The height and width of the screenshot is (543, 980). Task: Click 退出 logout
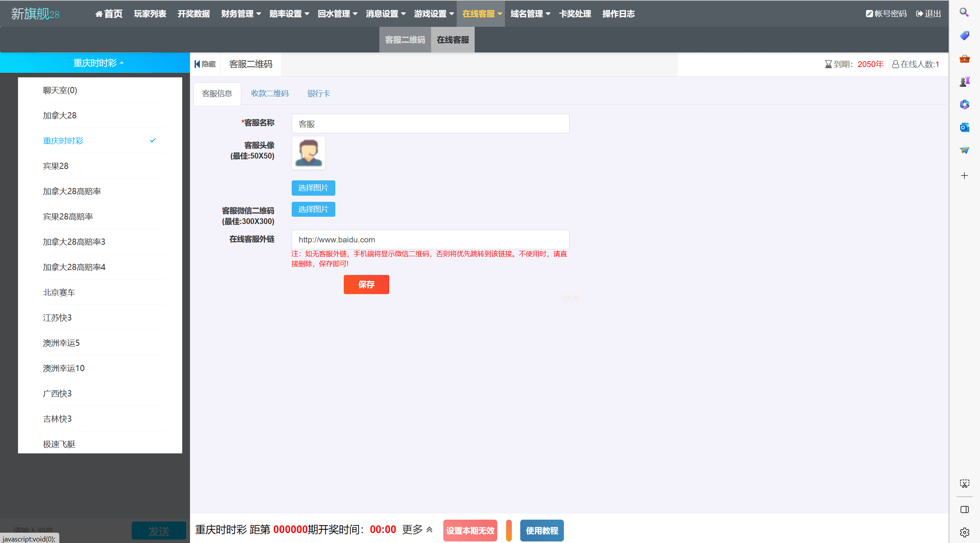pyautogui.click(x=928, y=14)
